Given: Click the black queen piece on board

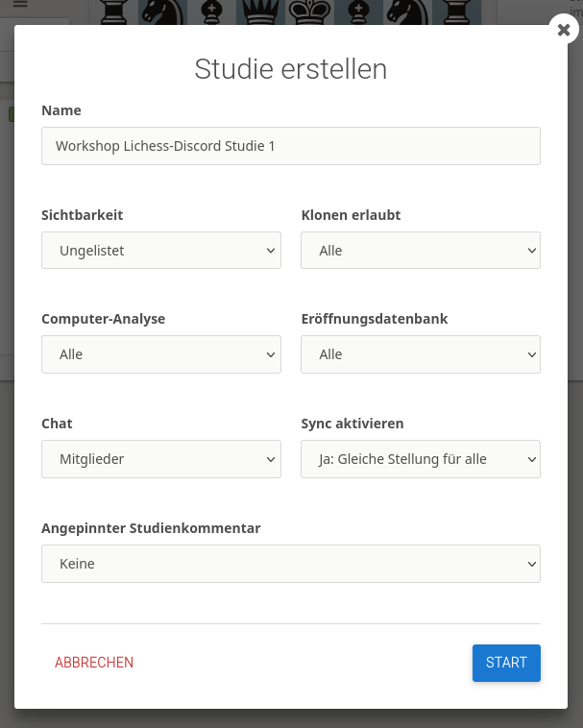Looking at the screenshot, I should (x=260, y=12).
